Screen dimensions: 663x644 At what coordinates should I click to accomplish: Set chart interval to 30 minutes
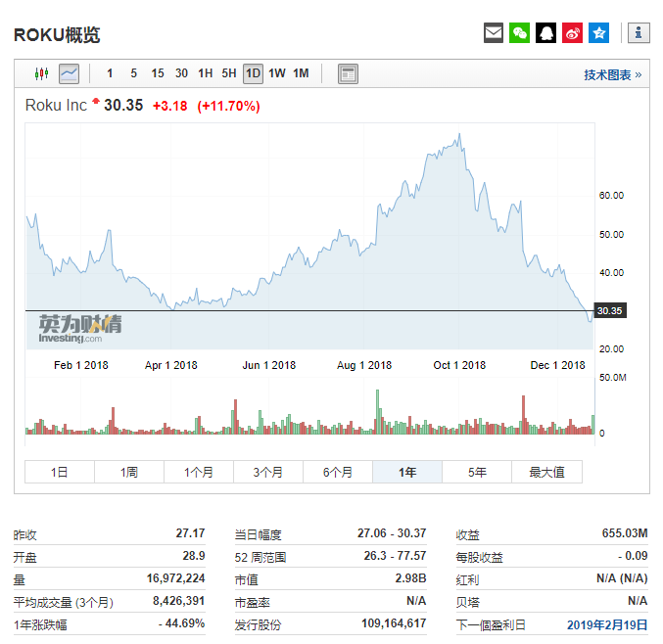click(181, 73)
